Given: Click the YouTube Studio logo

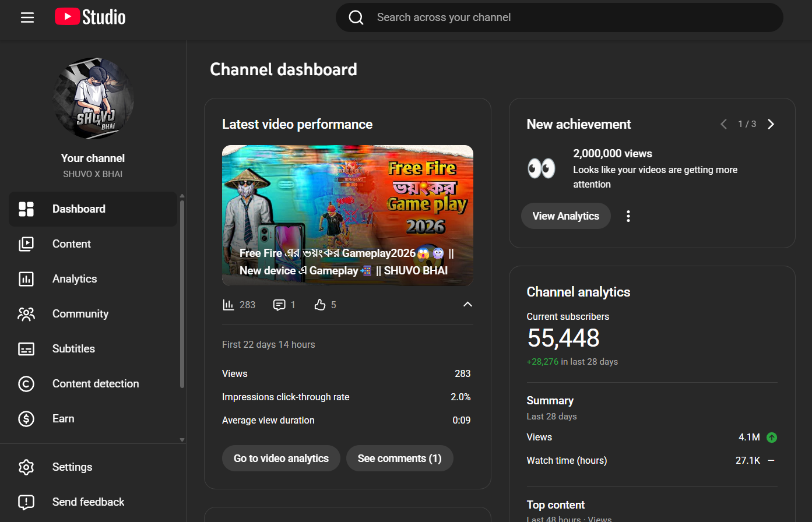Looking at the screenshot, I should [x=90, y=17].
